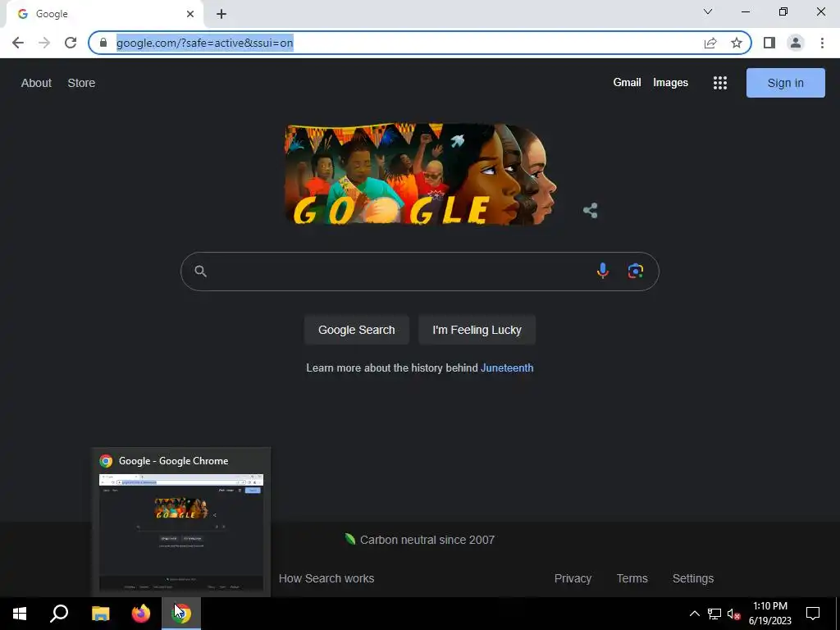
Task: Open the Chrome side panel icon
Action: pos(769,43)
